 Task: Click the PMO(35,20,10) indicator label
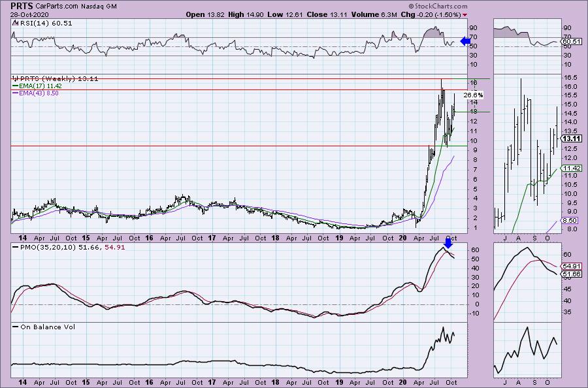click(x=48, y=248)
